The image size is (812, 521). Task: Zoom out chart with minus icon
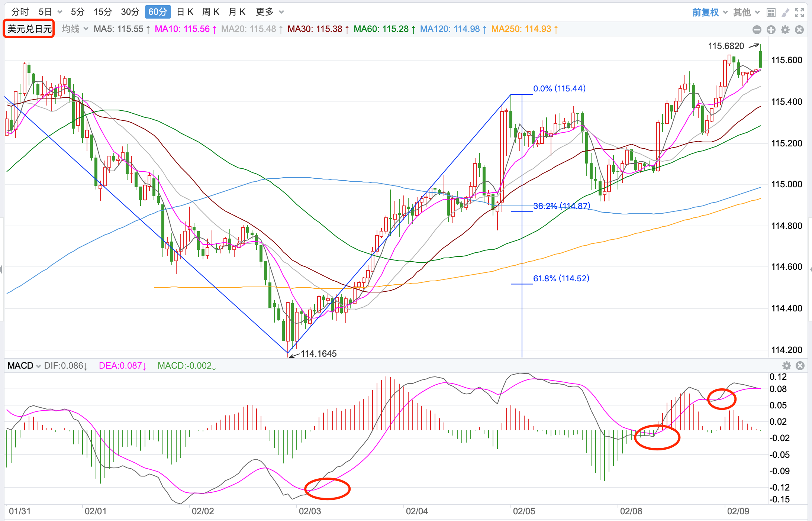[x=757, y=30]
